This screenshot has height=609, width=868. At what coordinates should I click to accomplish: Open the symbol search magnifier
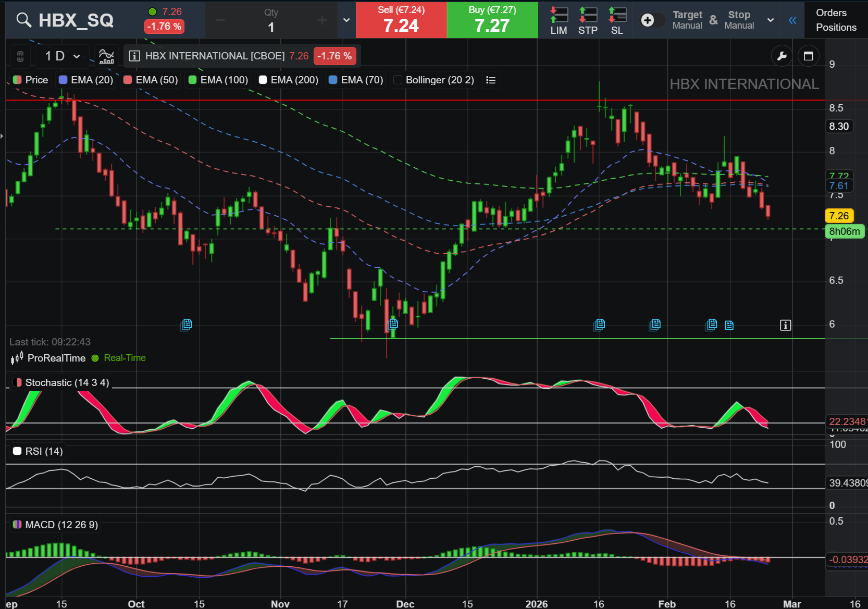(23, 20)
